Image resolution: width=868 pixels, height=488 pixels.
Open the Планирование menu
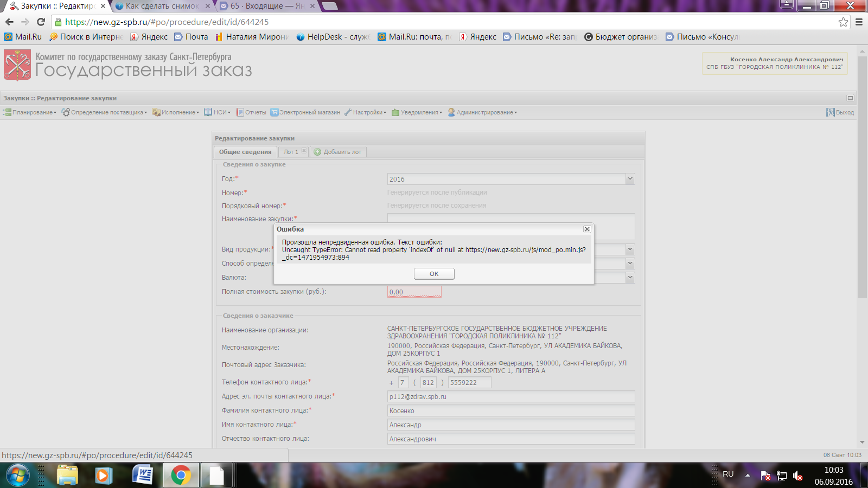pos(30,112)
